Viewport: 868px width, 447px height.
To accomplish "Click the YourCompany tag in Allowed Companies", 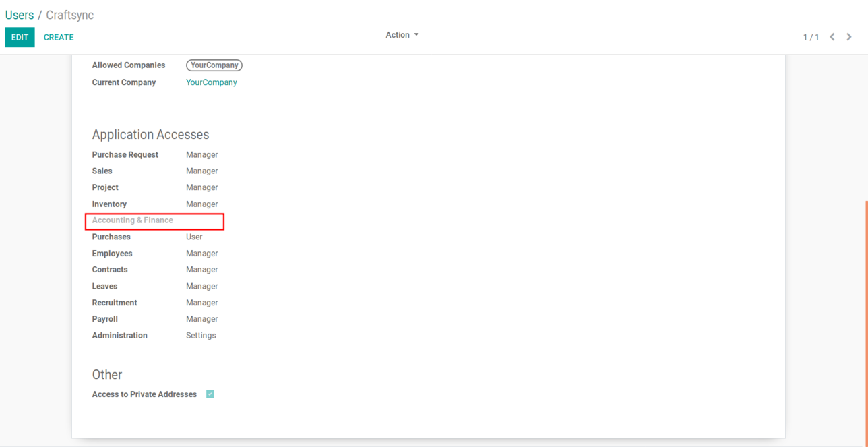I will 214,65.
